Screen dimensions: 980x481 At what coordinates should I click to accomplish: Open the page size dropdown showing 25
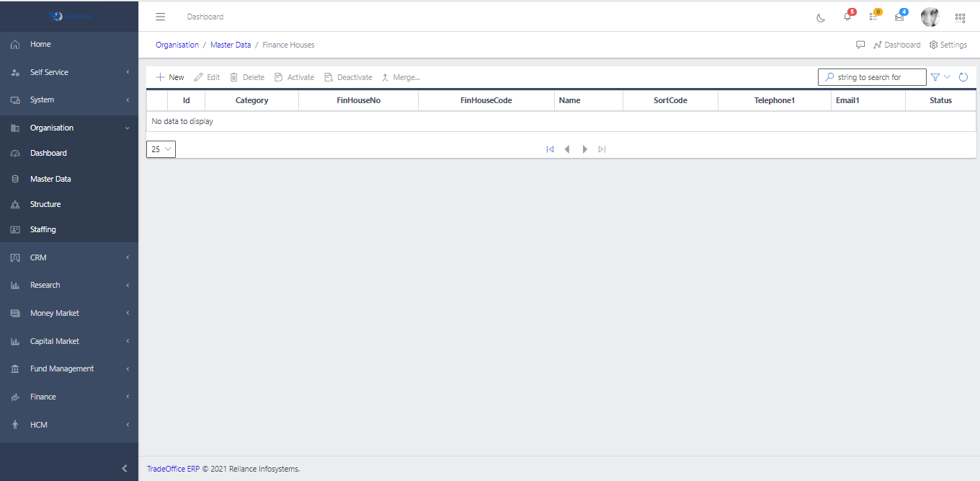pos(161,149)
